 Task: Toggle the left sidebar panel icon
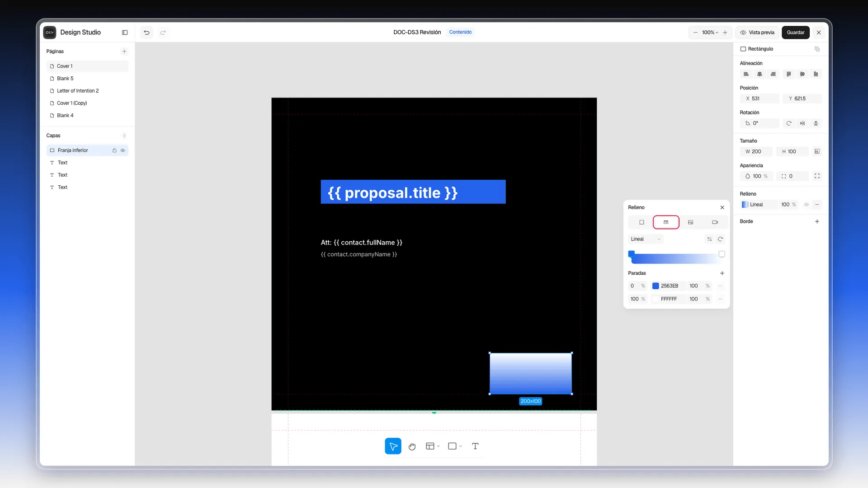[125, 33]
